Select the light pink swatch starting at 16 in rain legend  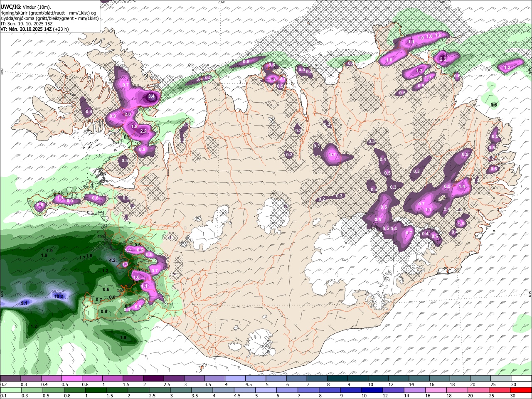click(436, 390)
